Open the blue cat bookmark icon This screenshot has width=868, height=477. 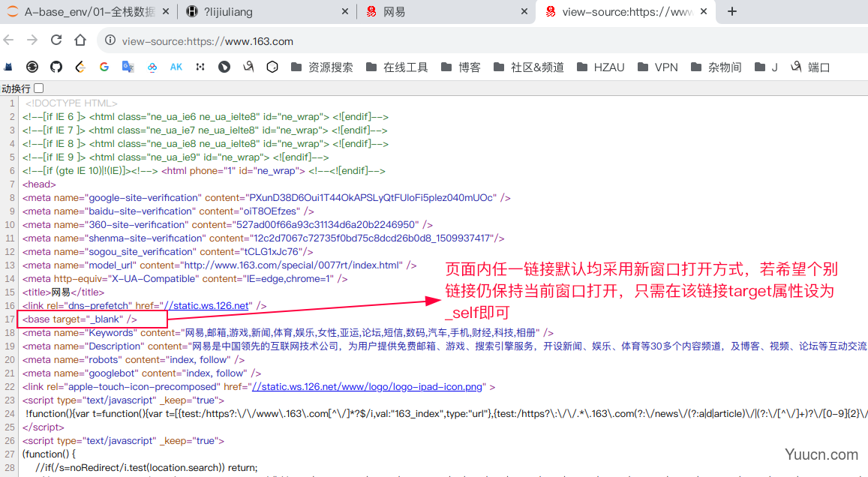coord(8,67)
